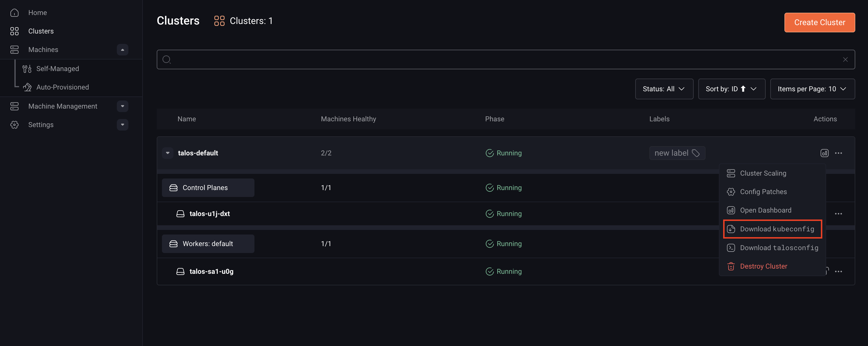Open dashboard icon on the talos-default row
Screen dimensions: 868x346
pos(825,153)
